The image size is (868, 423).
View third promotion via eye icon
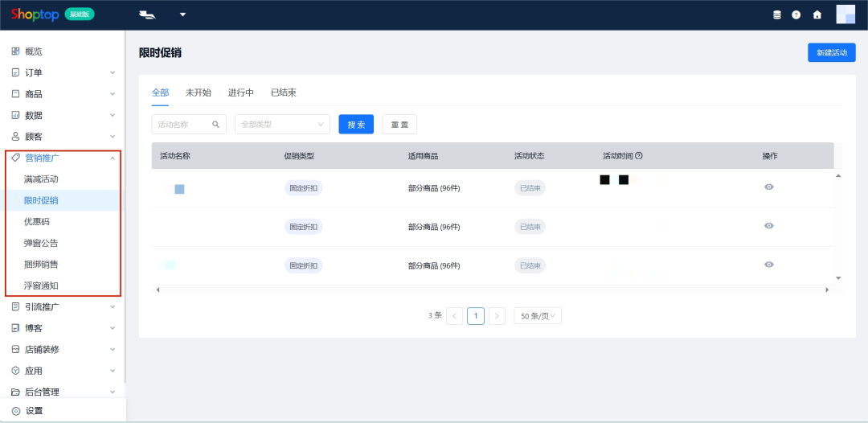pos(769,265)
